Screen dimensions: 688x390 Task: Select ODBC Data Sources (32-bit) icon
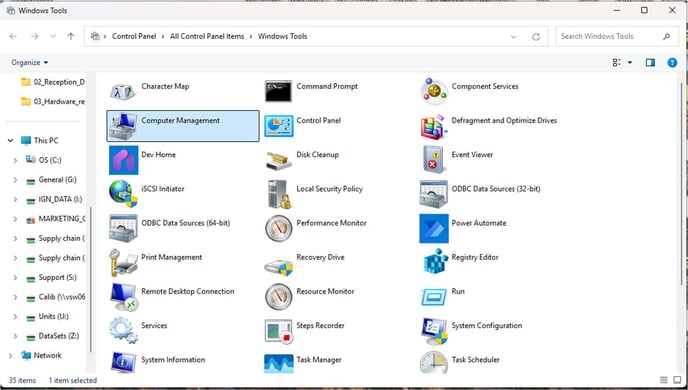pos(434,194)
